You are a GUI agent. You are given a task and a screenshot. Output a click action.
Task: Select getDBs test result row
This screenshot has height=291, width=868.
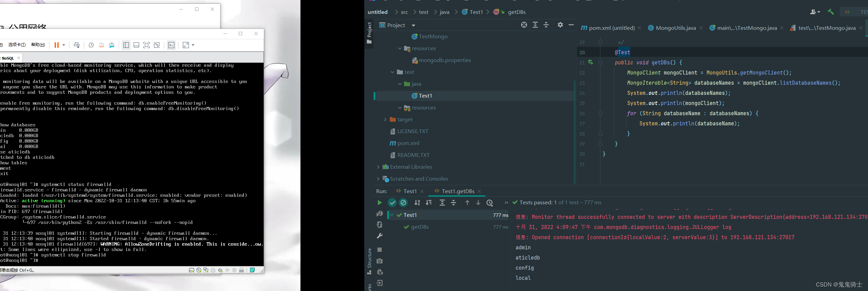tap(448, 227)
